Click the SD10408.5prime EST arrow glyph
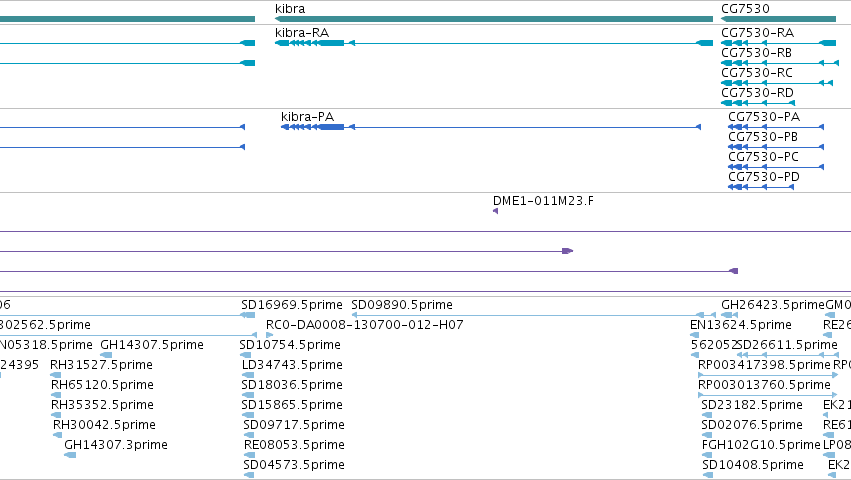The width and height of the screenshot is (851, 480). pos(708,475)
